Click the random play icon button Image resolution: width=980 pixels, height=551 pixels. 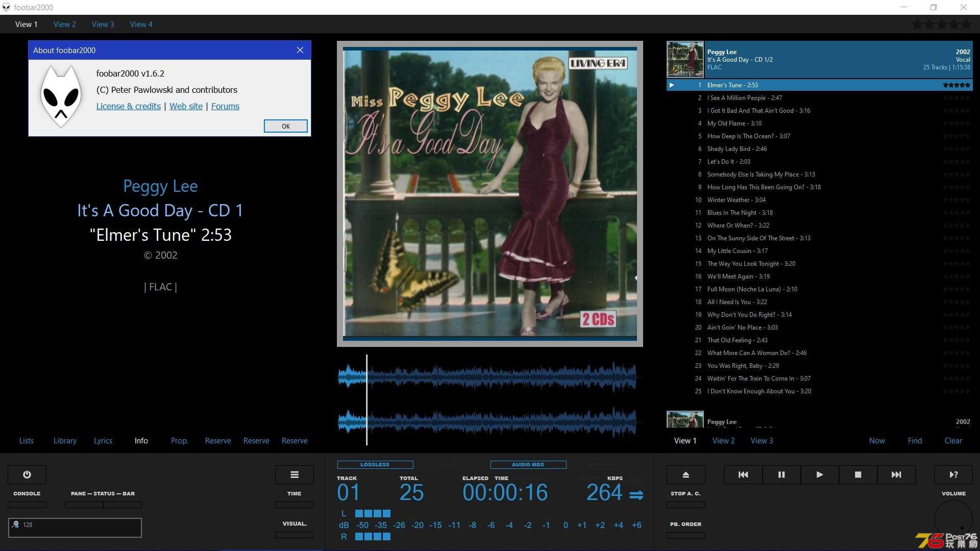point(953,474)
